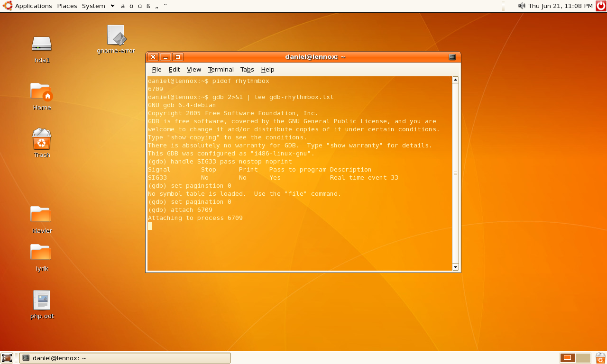This screenshot has height=364, width=607.
Task: Open the lyrik folder
Action: (41, 253)
